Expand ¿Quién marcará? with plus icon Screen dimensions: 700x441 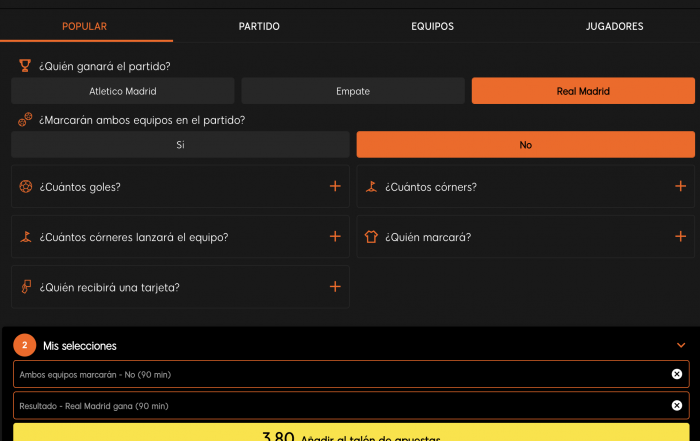point(680,237)
